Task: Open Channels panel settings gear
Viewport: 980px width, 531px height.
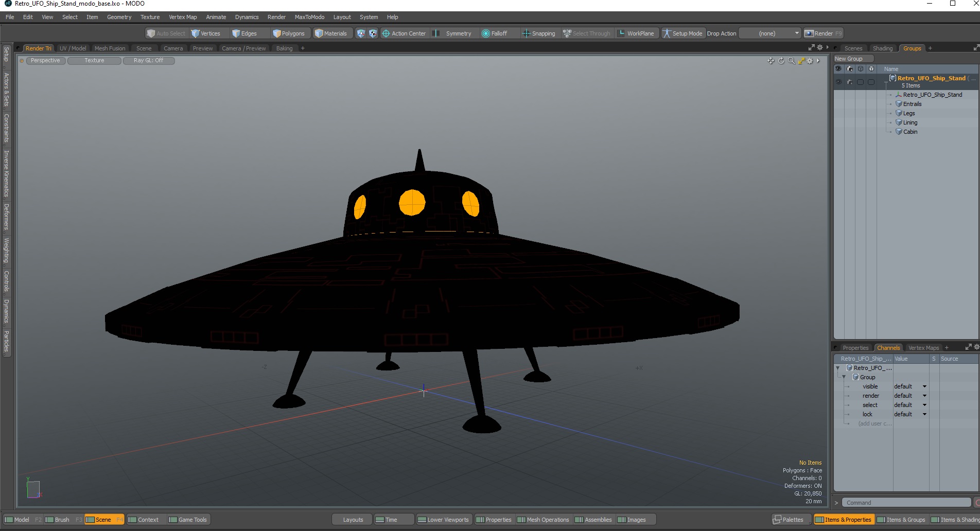Action: pyautogui.click(x=976, y=347)
